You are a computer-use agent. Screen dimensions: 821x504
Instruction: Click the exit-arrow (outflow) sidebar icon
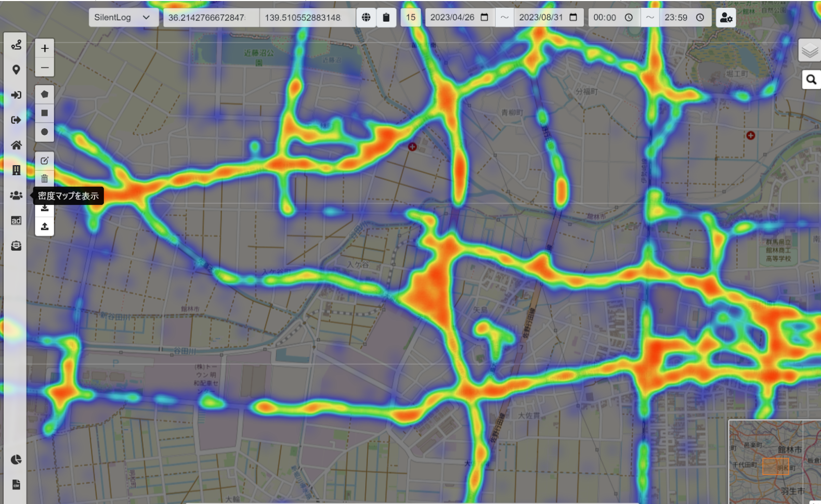(16, 120)
